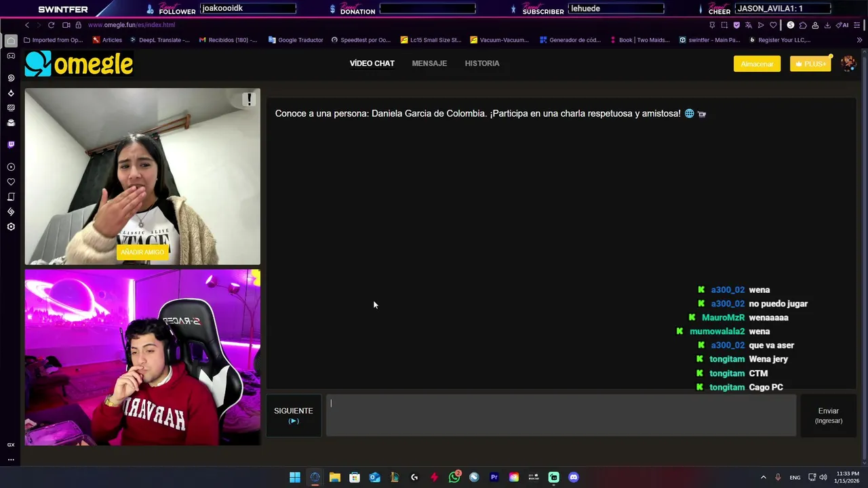The width and height of the screenshot is (868, 488).
Task: Open the AI assistant toolbar icon
Action: point(843,25)
